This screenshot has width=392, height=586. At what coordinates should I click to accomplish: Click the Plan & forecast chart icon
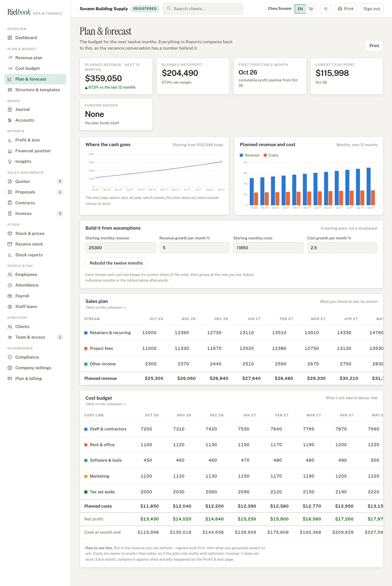[x=10, y=79]
